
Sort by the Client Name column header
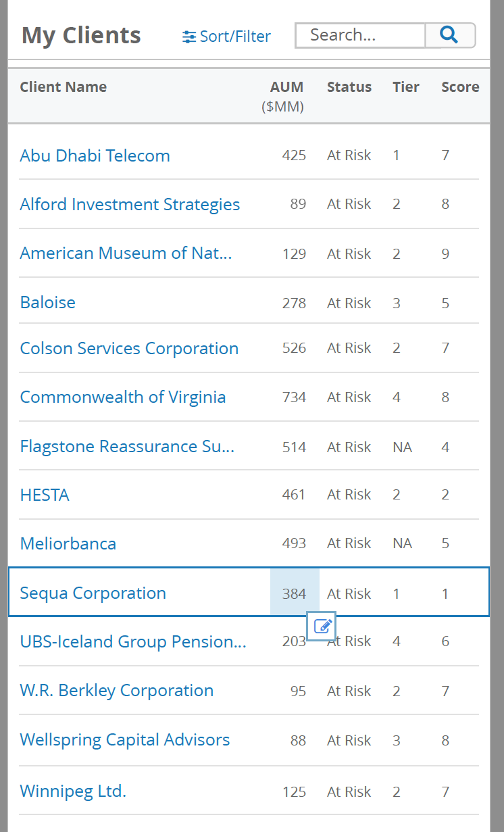(x=64, y=87)
